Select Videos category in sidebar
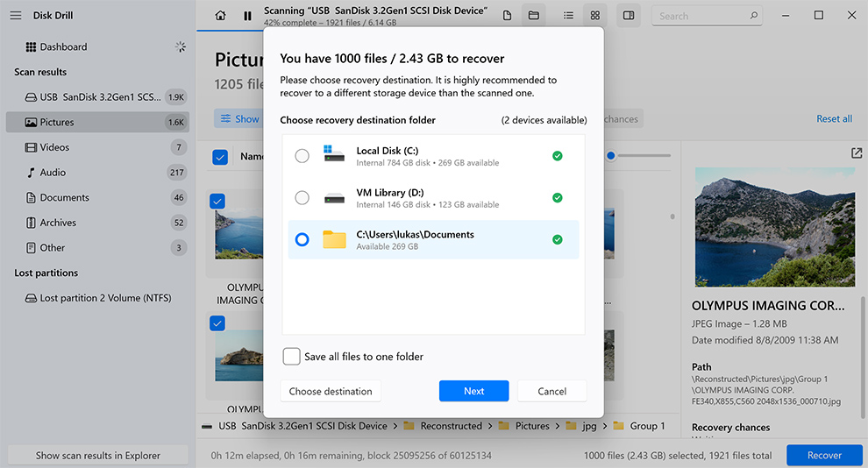The width and height of the screenshot is (868, 468). 97,147
